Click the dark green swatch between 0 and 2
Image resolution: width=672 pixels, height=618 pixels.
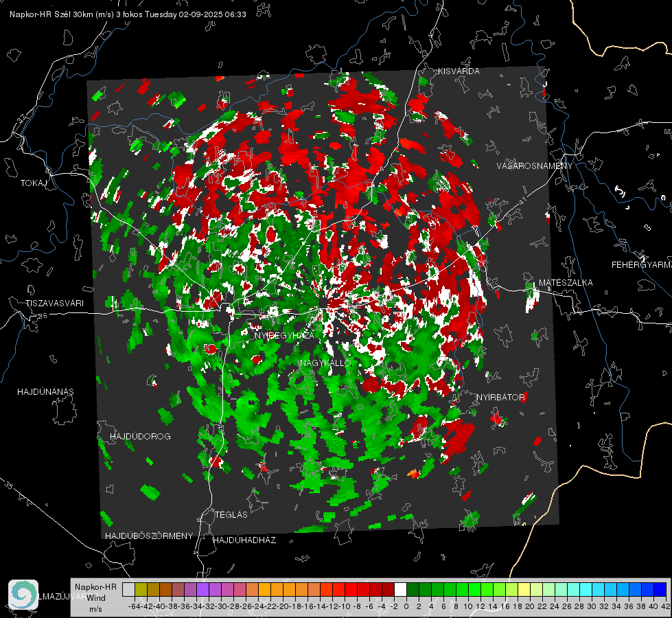[413, 589]
